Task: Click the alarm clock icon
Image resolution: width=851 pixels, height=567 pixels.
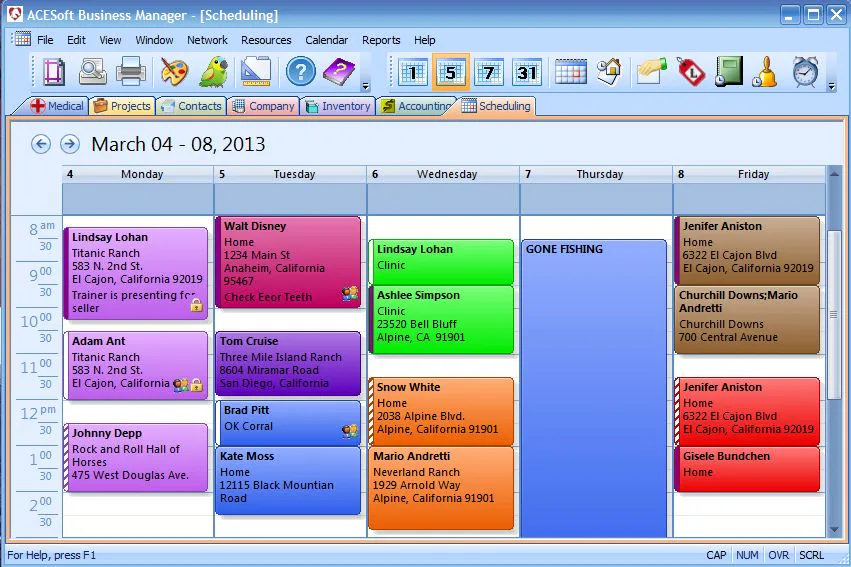Action: 805,72
